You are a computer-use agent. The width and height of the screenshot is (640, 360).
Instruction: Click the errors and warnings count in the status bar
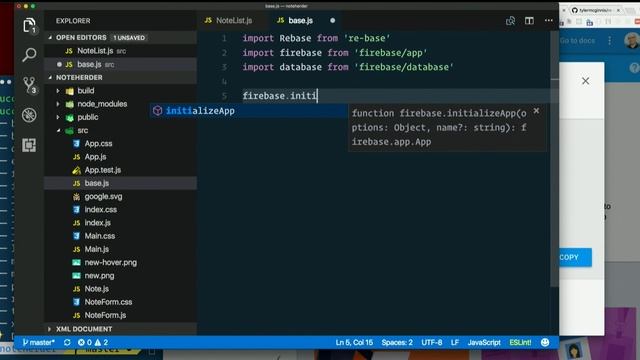coord(93,342)
